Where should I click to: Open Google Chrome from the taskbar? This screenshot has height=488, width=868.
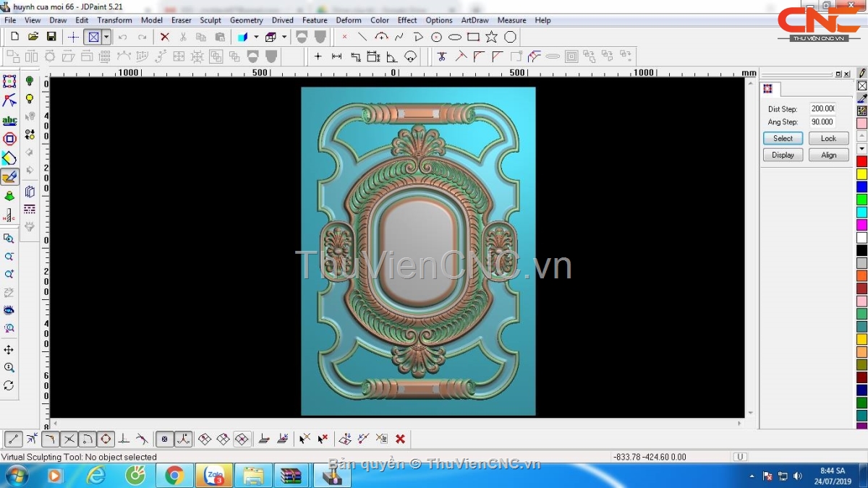pos(174,476)
